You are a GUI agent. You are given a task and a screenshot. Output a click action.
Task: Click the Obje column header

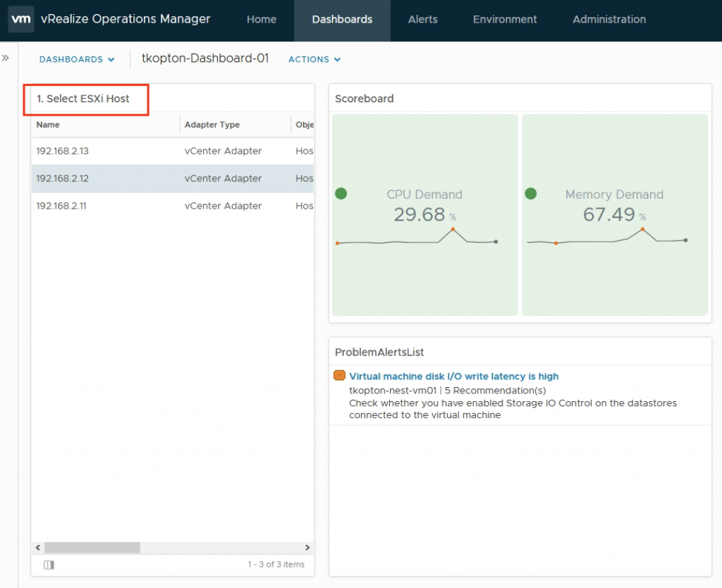tap(305, 125)
